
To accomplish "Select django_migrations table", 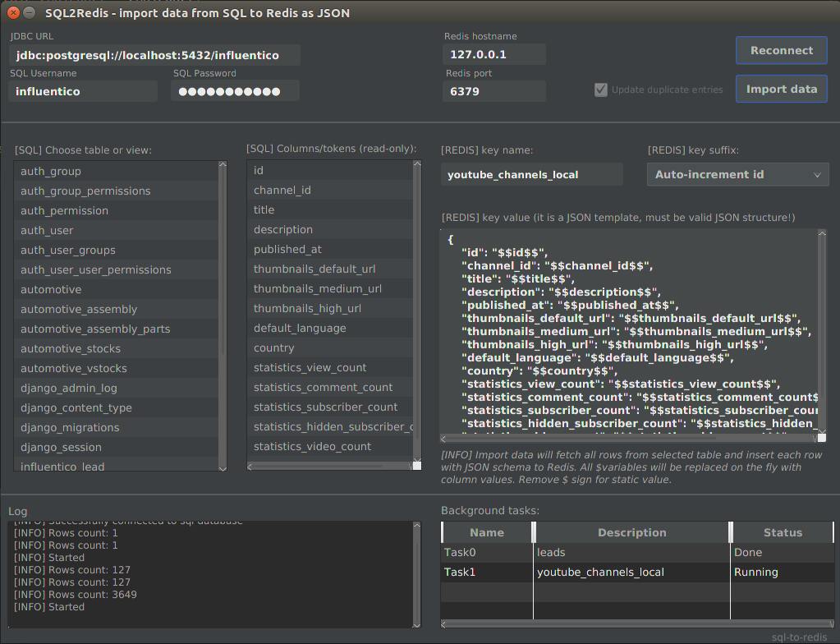I will [116, 427].
